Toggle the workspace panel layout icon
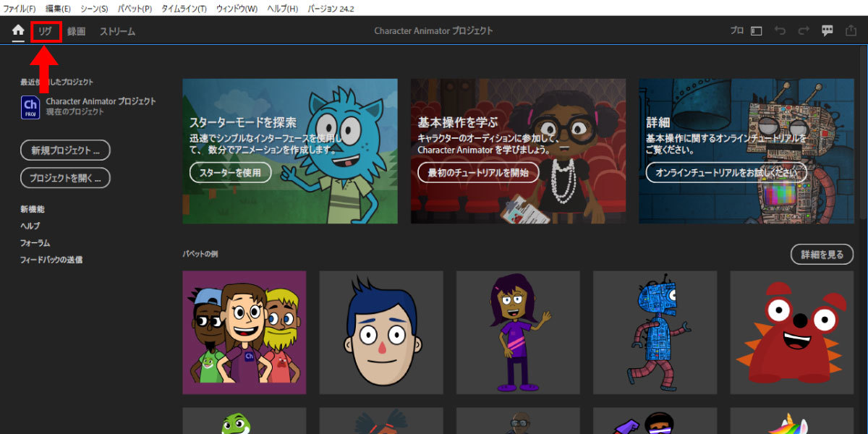The width and height of the screenshot is (868, 434). point(756,31)
